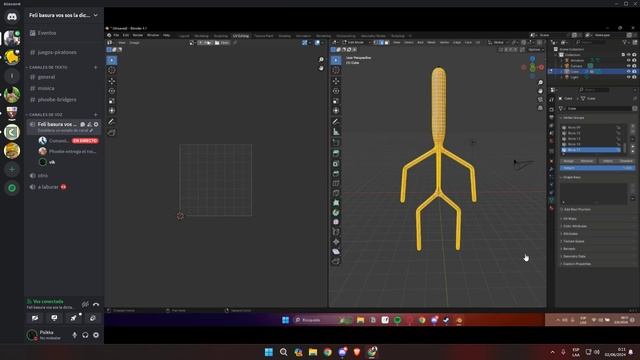640x360 pixels.
Task: Open the Edit Mode dropdown in 3D viewport
Action: click(356, 42)
